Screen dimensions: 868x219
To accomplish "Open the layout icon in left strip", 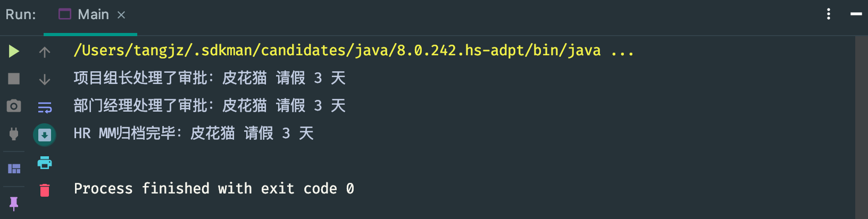I will 14,169.
